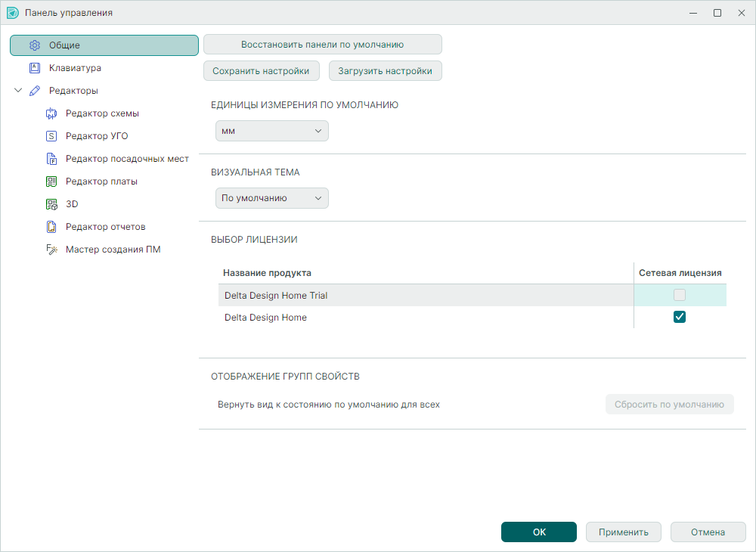Click the Загрузить настройки button
Screen dimensions: 756x552
tap(385, 71)
